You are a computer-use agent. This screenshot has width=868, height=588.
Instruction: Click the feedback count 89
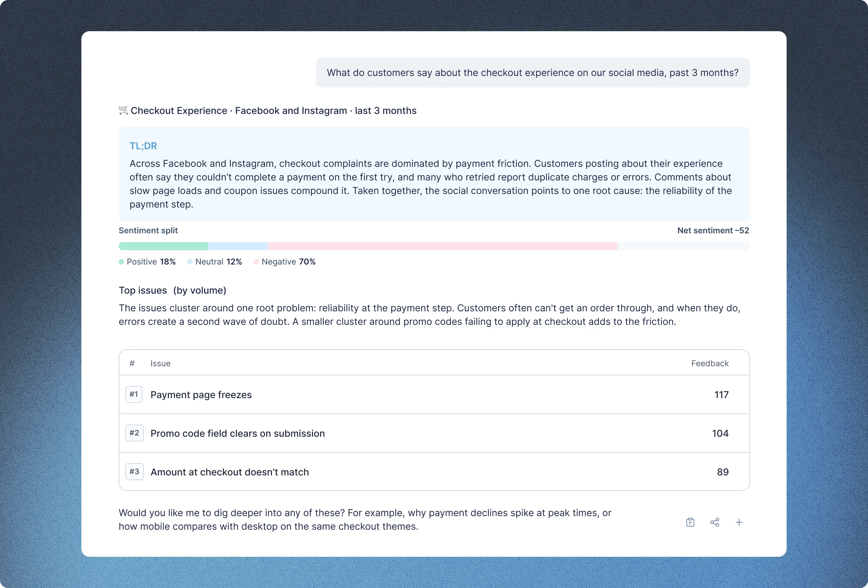pos(723,472)
